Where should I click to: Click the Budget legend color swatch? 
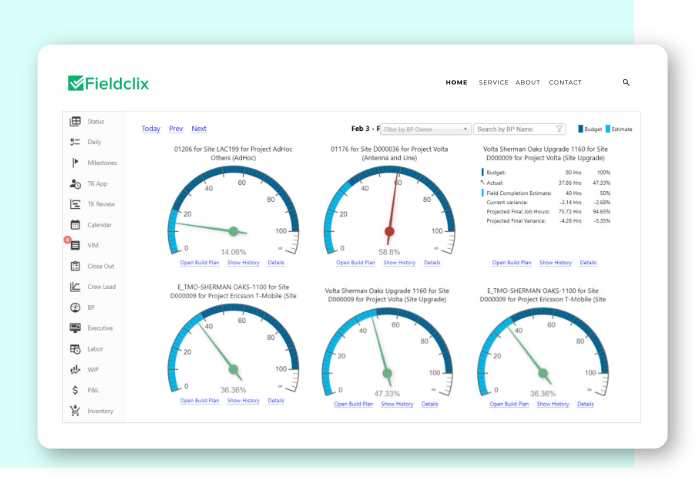coord(580,129)
